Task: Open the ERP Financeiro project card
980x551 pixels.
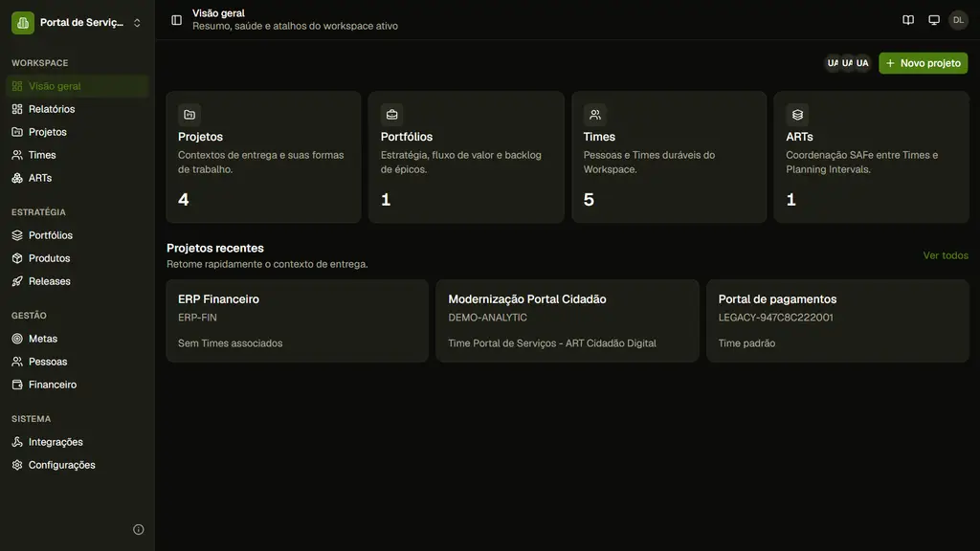Action: click(x=298, y=320)
